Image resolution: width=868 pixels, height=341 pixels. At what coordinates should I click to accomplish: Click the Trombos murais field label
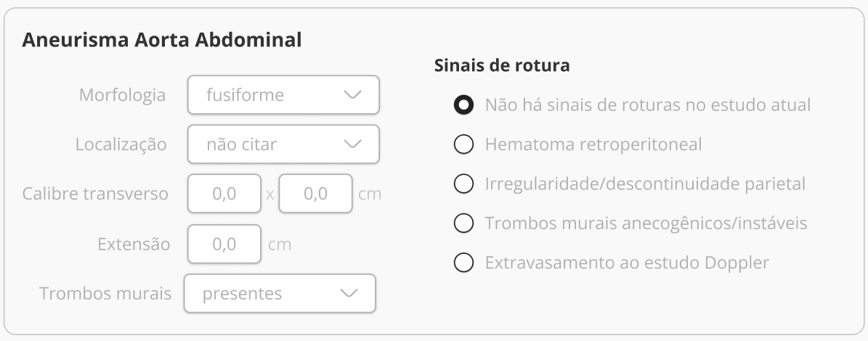(105, 293)
